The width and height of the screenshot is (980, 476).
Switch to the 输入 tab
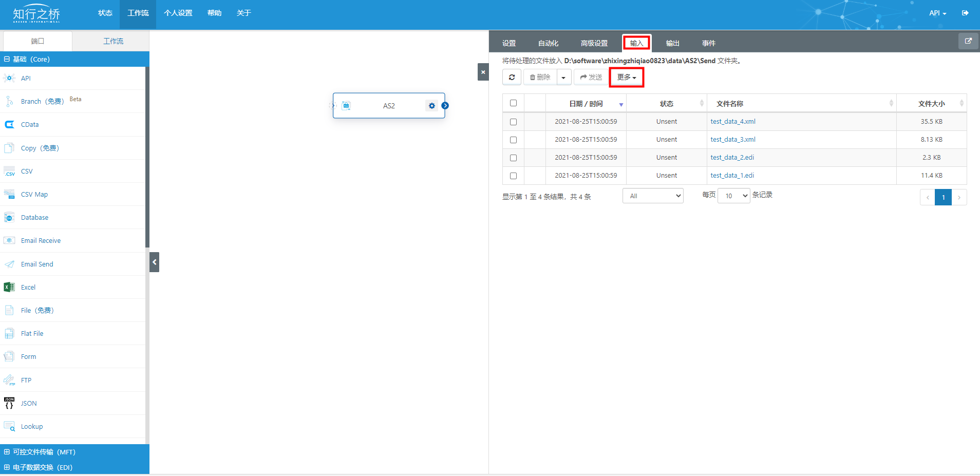point(637,43)
